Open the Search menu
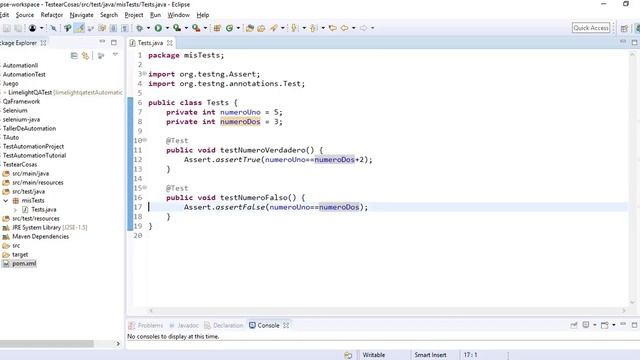The width and height of the screenshot is (640, 360). 109,15
